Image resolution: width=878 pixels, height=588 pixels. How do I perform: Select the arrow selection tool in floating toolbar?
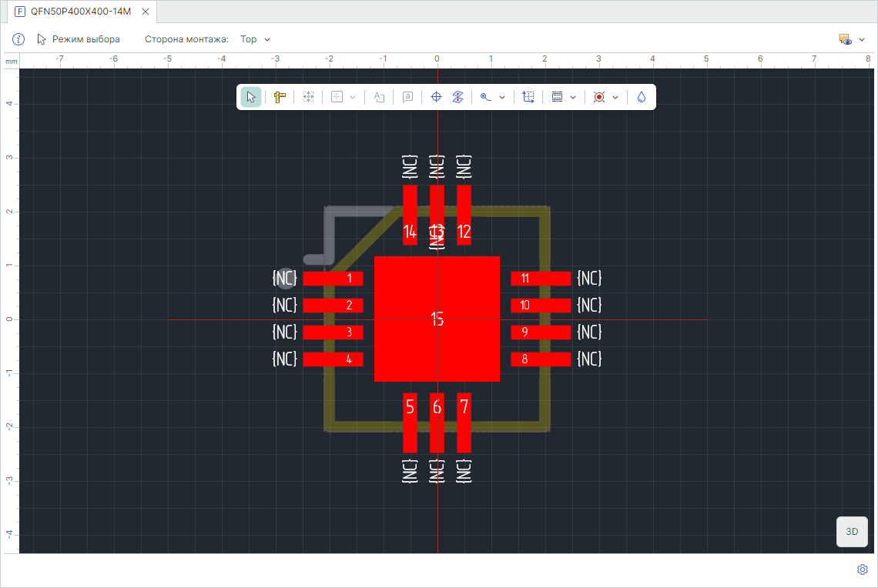click(251, 97)
